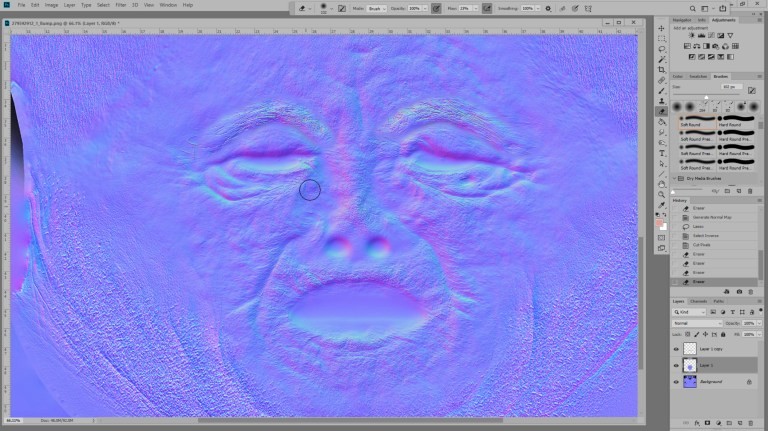Open smoothing options gear
Image resolution: width=768 pixels, height=431 pixels.
click(548, 8)
